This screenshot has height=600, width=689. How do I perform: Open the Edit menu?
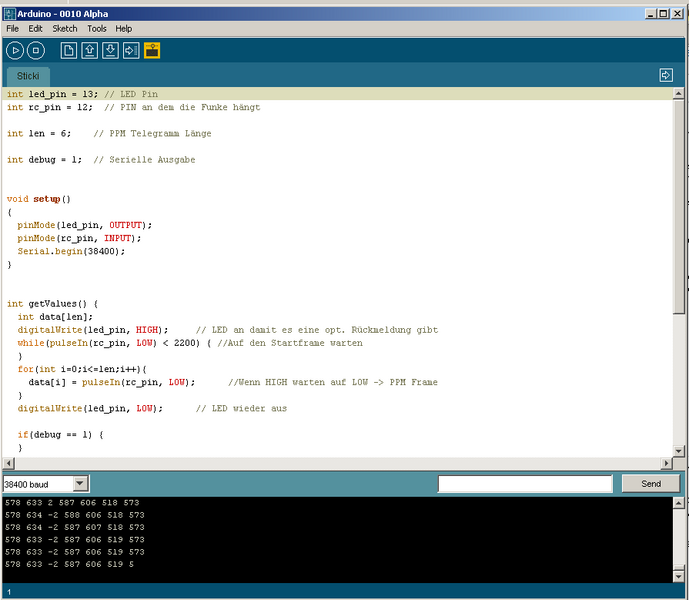(35, 29)
